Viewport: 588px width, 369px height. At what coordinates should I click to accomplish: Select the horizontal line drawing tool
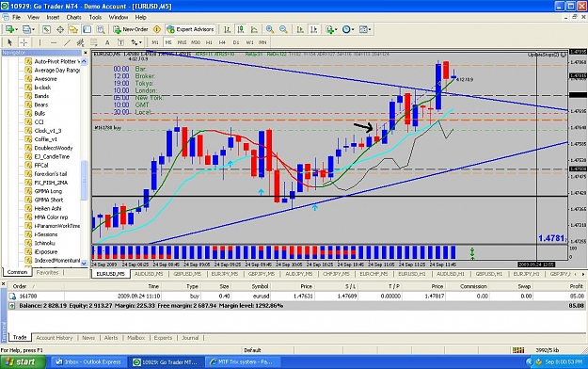[x=54, y=42]
